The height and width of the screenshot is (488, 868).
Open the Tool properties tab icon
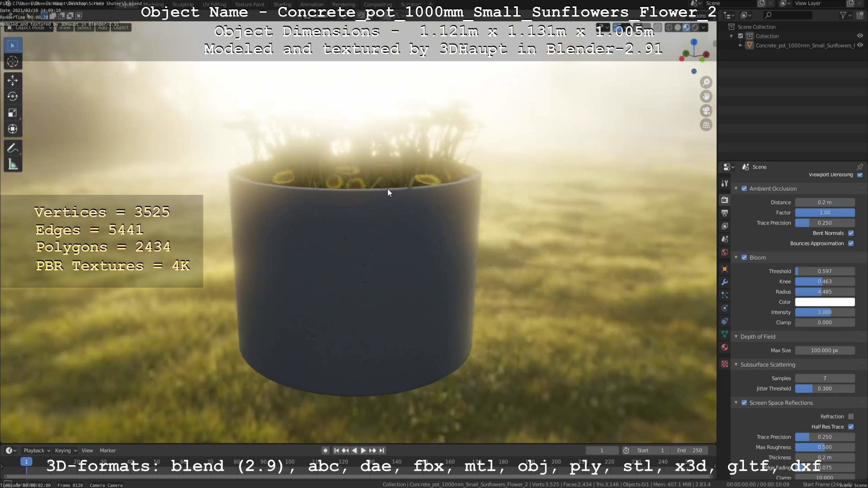pos(725,183)
